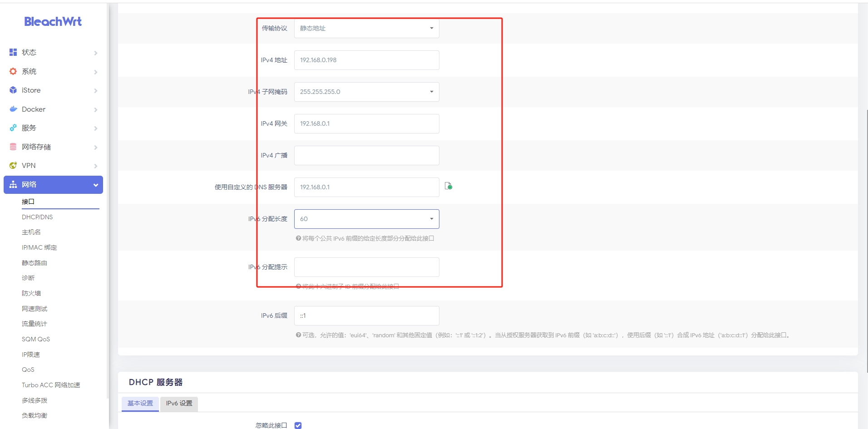Screen dimensions: 868x429
Task: Toggle the ignore interface checkbox
Action: 298,425
